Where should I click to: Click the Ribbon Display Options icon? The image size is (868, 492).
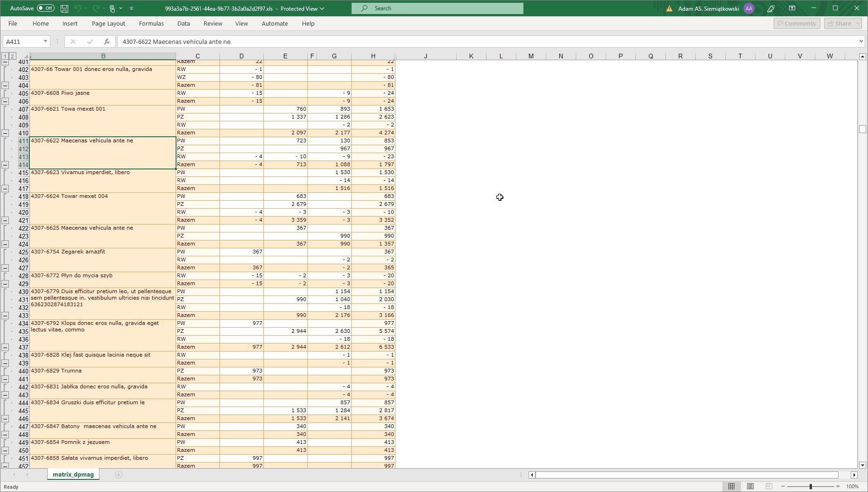tap(792, 8)
